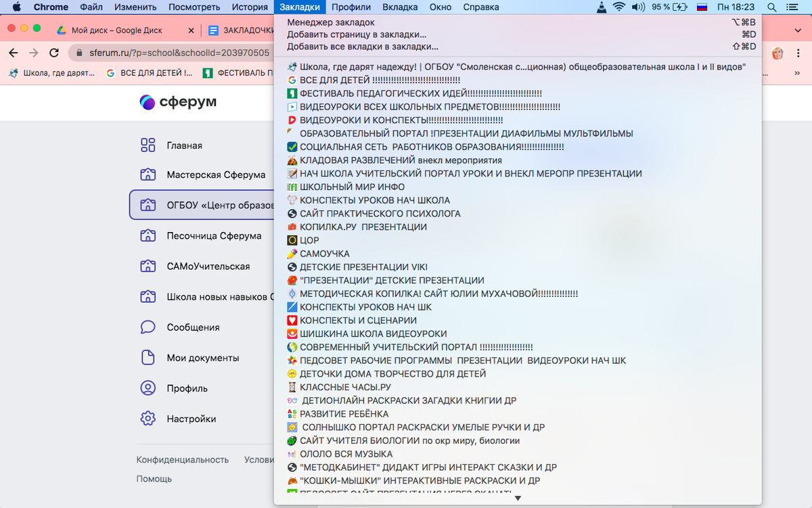Open bookmark МЕТОДИЧЕСКАЯ КОПИЛКА САЙТ ЮЛИИ МУХАЧОВОЙ
The height and width of the screenshot is (508, 812).
click(518, 294)
